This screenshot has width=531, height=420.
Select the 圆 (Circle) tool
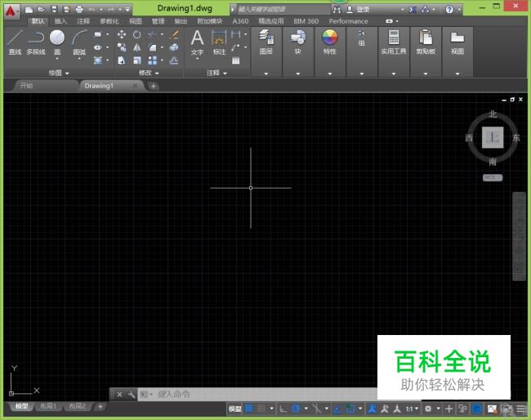(x=57, y=42)
